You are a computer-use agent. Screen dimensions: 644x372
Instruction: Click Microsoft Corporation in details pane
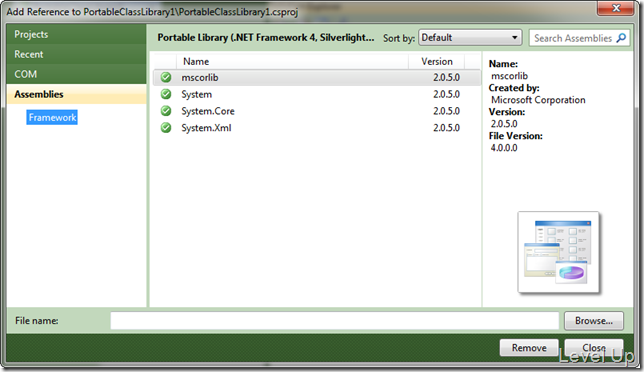point(538,100)
